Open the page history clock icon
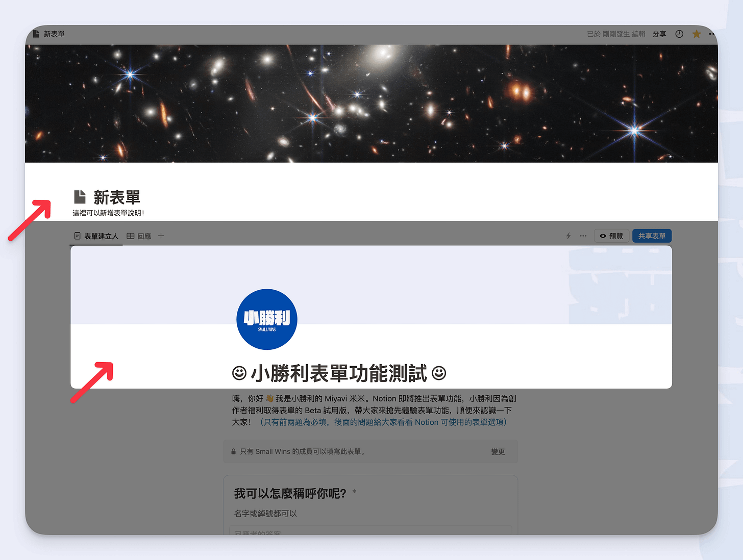Screen dimensions: 743x560 click(x=679, y=34)
